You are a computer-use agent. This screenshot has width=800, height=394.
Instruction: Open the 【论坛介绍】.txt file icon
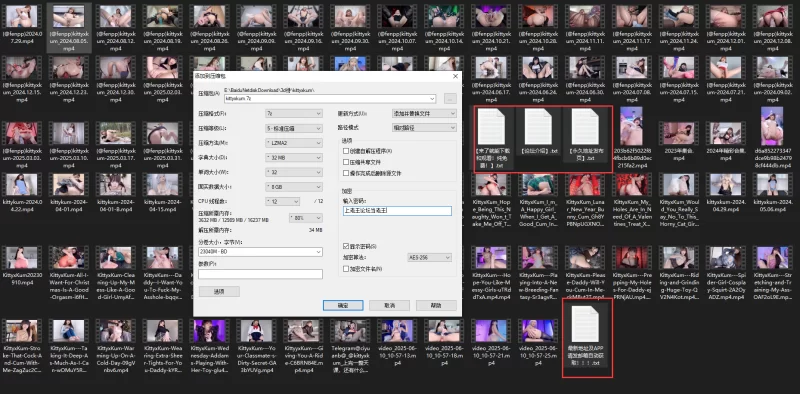point(538,127)
